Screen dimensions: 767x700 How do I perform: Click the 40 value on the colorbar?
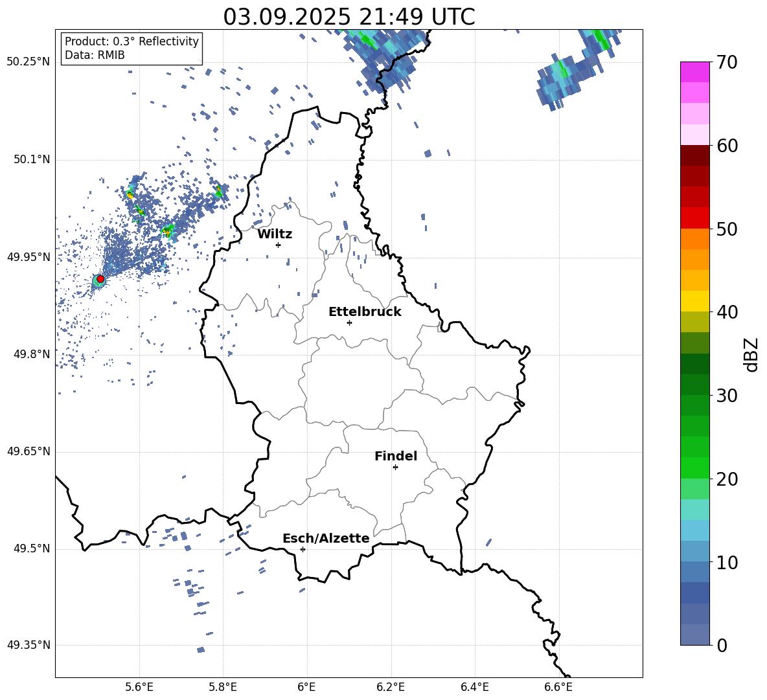click(727, 312)
